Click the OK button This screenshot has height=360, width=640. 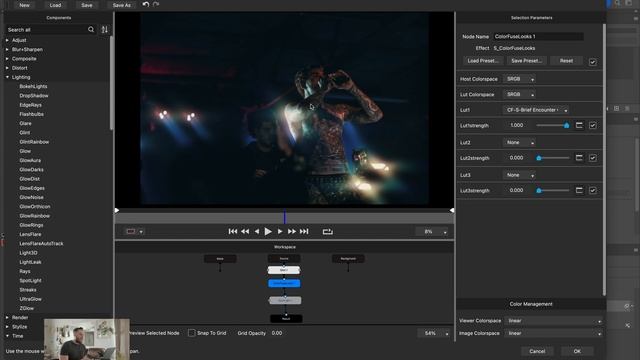click(577, 351)
